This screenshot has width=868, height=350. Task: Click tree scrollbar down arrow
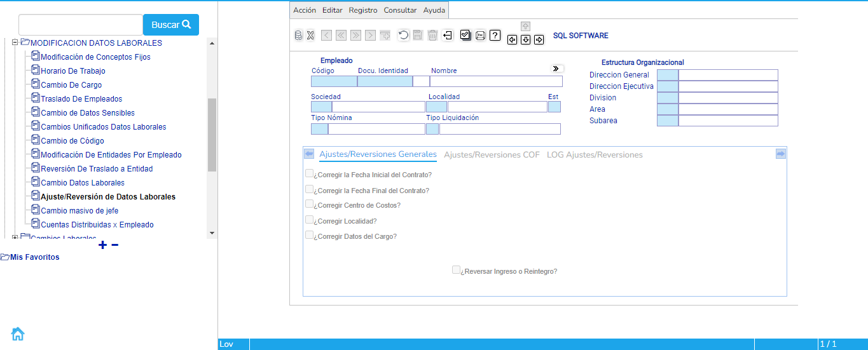tap(212, 234)
